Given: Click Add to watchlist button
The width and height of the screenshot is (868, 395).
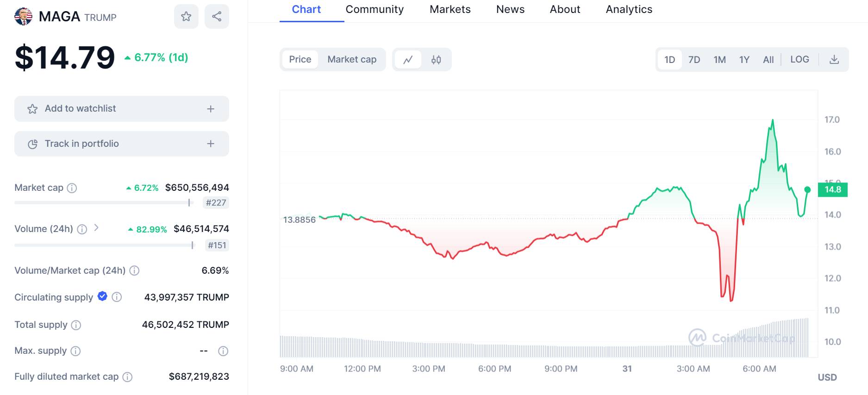Looking at the screenshot, I should point(122,109).
